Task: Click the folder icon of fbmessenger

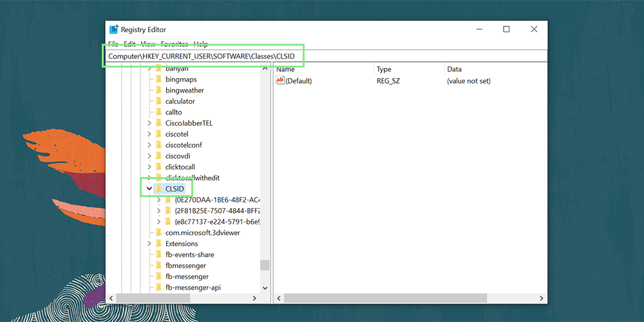Action: click(x=158, y=266)
